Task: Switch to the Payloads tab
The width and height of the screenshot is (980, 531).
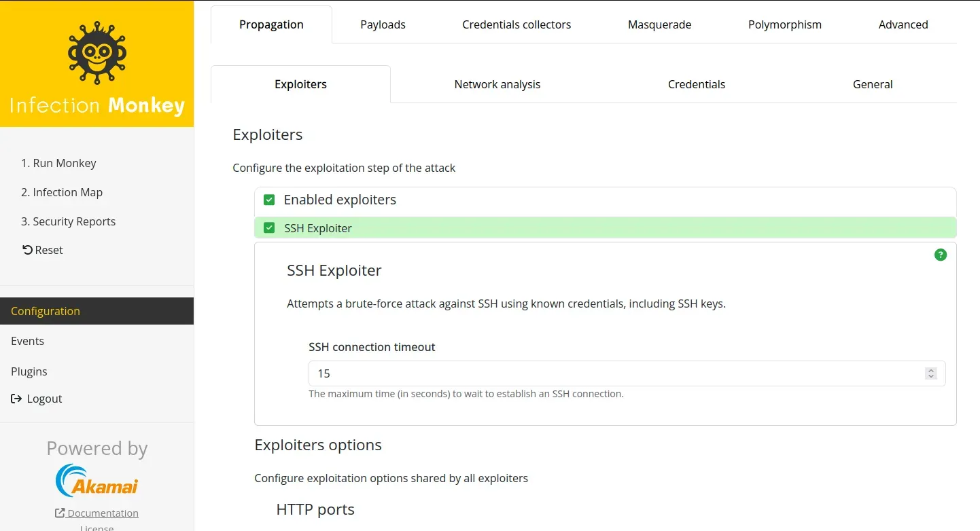Action: pyautogui.click(x=383, y=24)
